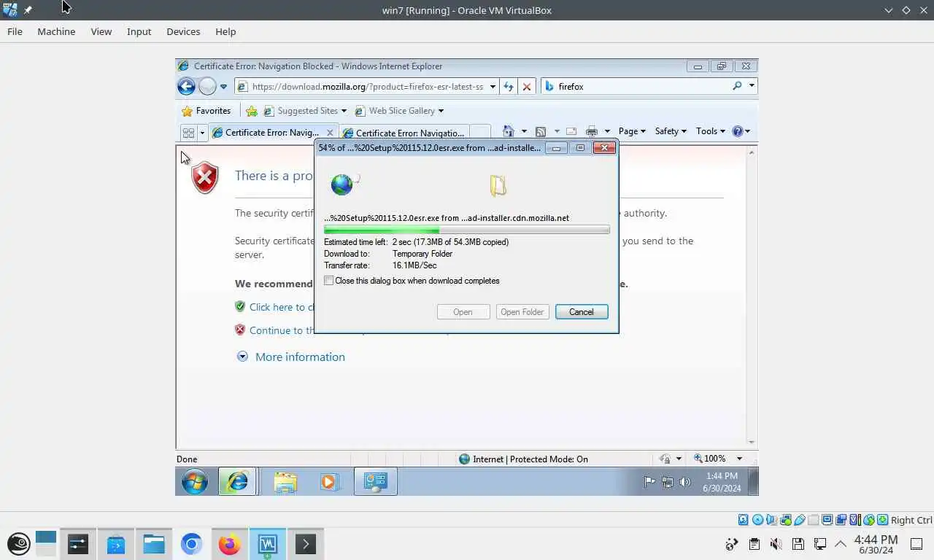Click the red shield certificate error icon

pos(205,177)
